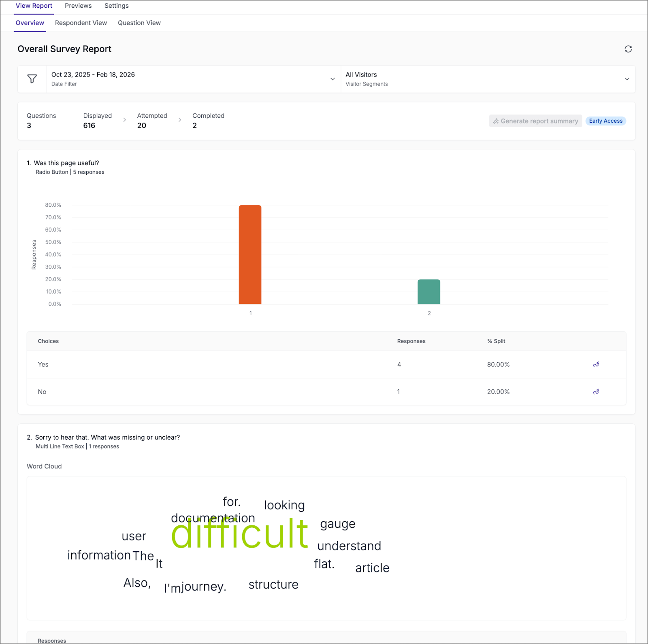Open journey view for the No choice
Image resolution: width=648 pixels, height=644 pixels.
coord(596,391)
